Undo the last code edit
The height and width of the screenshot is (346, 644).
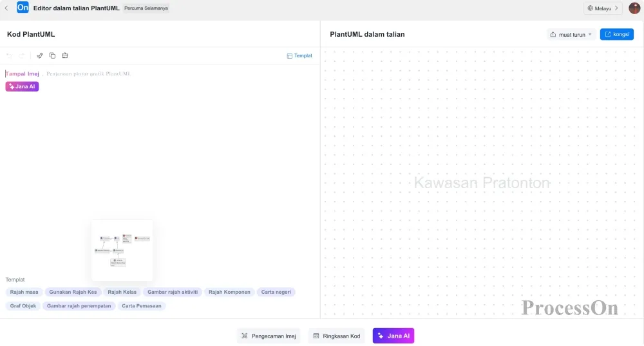[9, 55]
